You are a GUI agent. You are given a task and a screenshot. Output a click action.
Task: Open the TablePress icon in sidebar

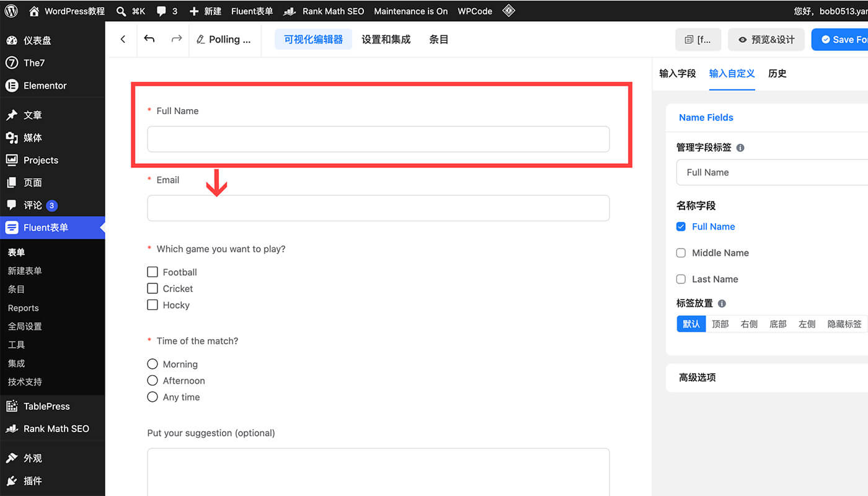click(12, 406)
